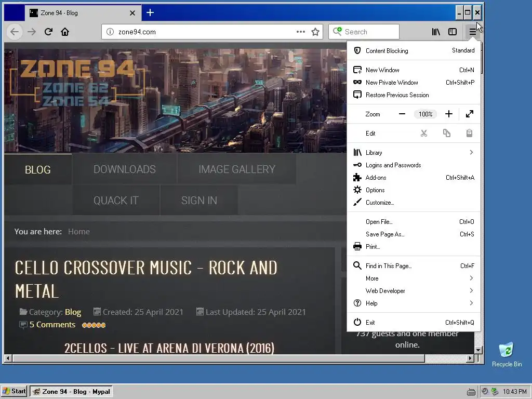Click the Copy icon in Edit row
The width and height of the screenshot is (532, 399).
tap(447, 134)
